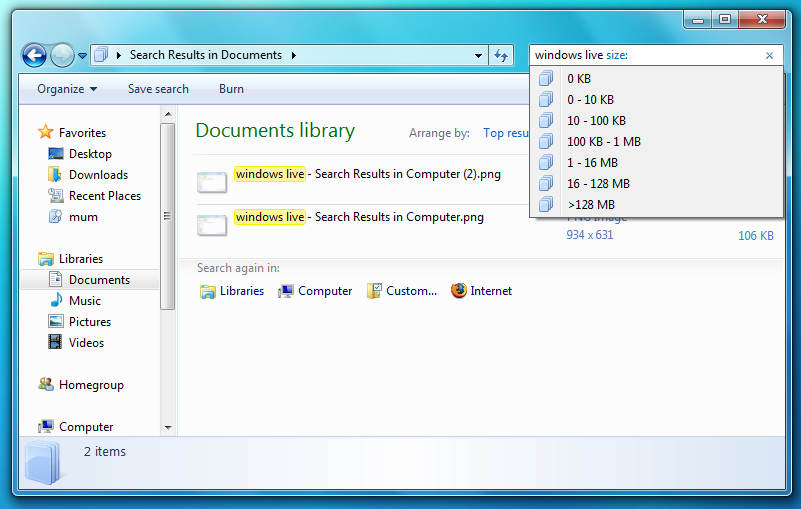This screenshot has height=509, width=801.
Task: Click the navigation pane scrollbar thumb
Action: click(168, 216)
